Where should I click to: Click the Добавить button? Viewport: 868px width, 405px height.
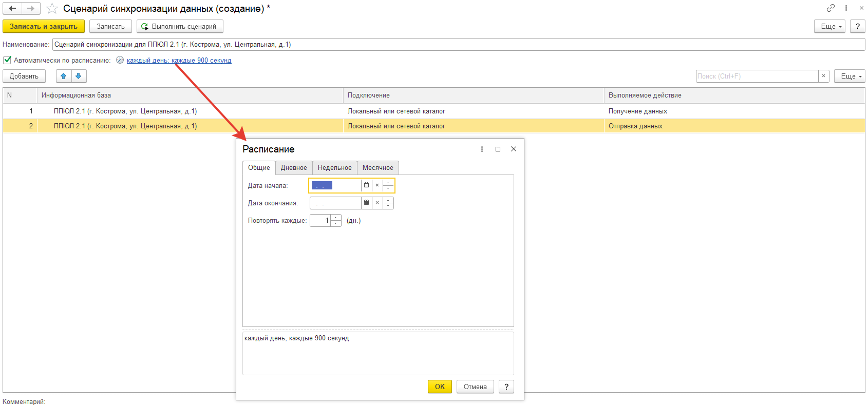pos(24,76)
